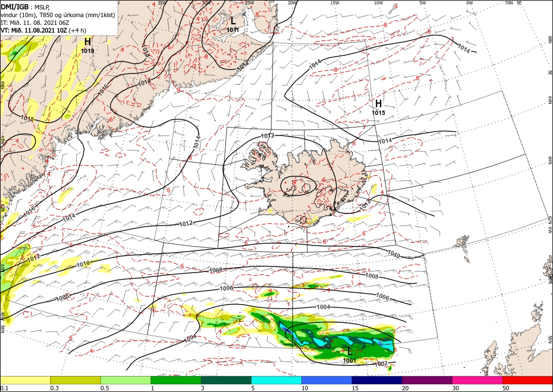The width and height of the screenshot is (553, 392).
Task: Click the legend scale value 0.3
Action: click(x=54, y=388)
